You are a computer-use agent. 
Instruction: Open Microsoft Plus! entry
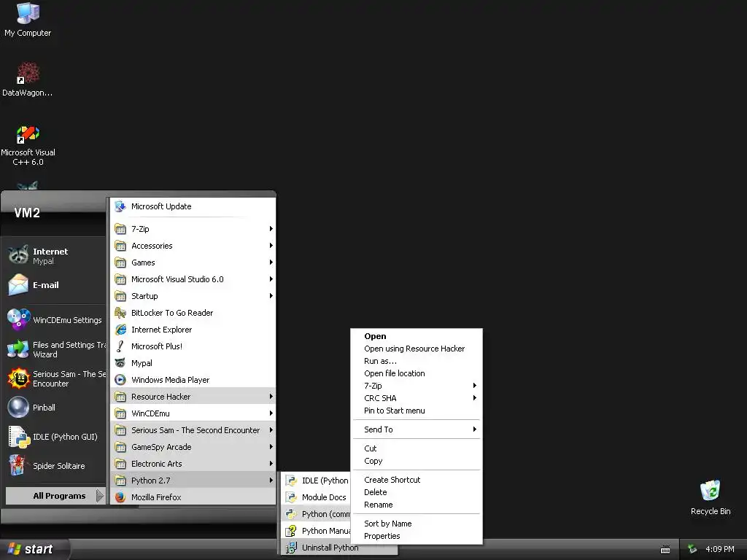click(x=193, y=346)
